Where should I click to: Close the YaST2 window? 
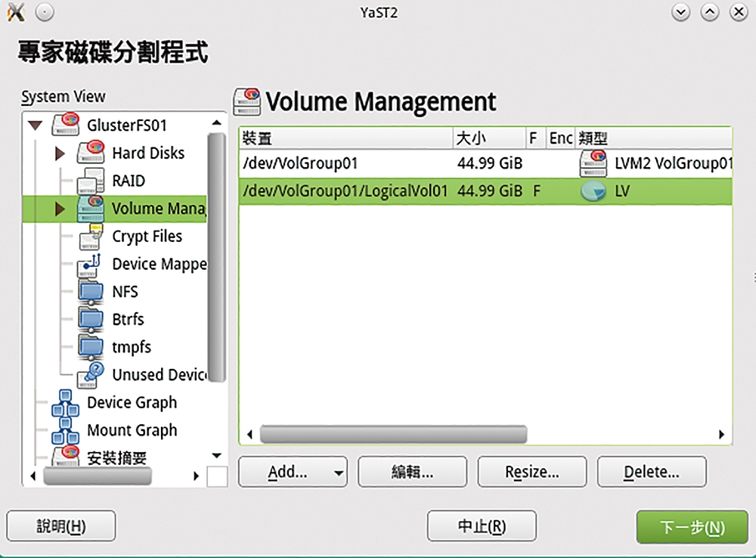[739, 12]
